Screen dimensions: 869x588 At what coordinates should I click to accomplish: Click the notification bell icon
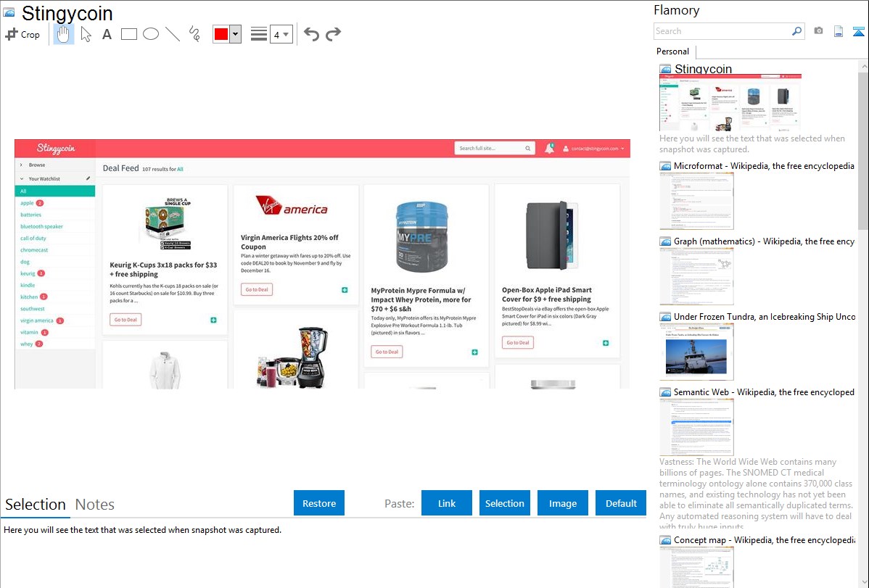(549, 148)
